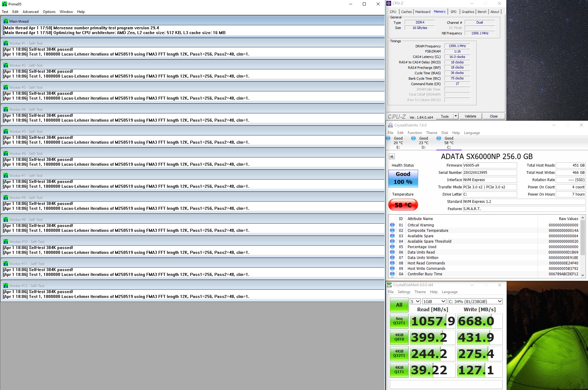Open the Advanced menu in Prime95
Image resolution: width=588 pixels, height=390 pixels.
point(30,12)
